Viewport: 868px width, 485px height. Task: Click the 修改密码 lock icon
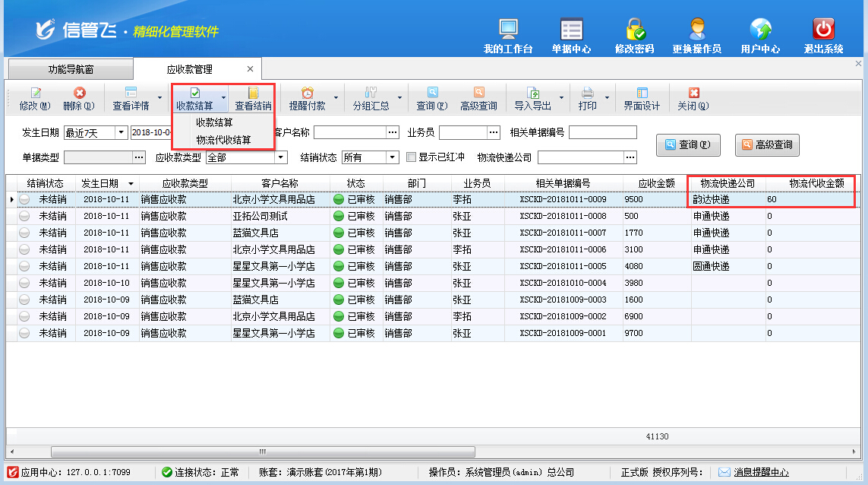pos(634,30)
